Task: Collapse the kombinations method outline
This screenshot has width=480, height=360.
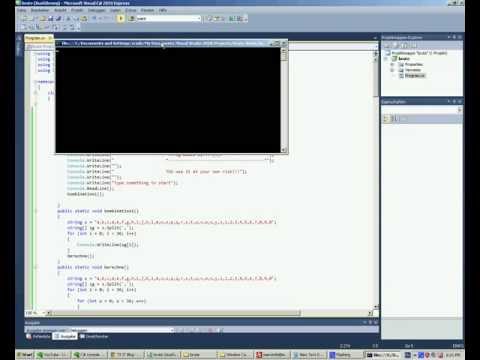Action: pos(36,211)
